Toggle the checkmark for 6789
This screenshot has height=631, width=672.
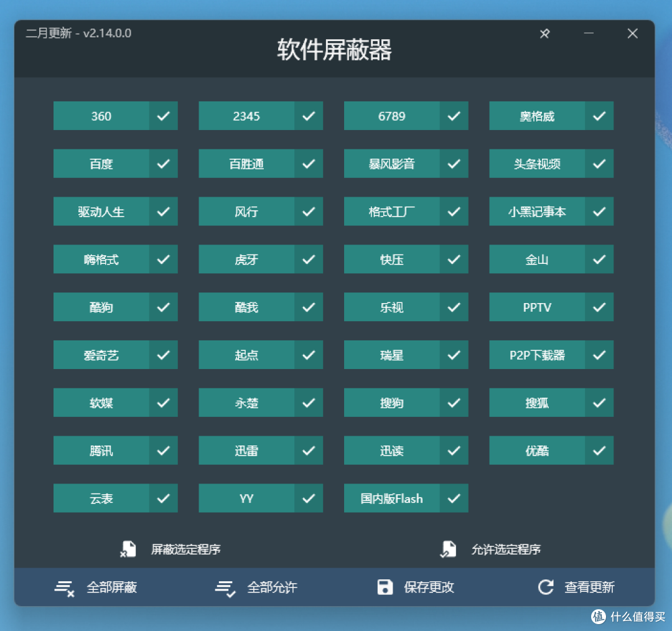coord(454,116)
